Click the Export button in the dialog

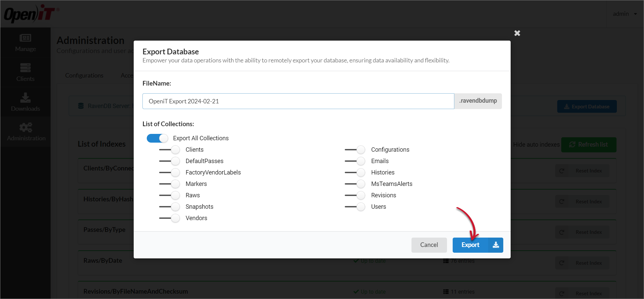[x=478, y=245]
